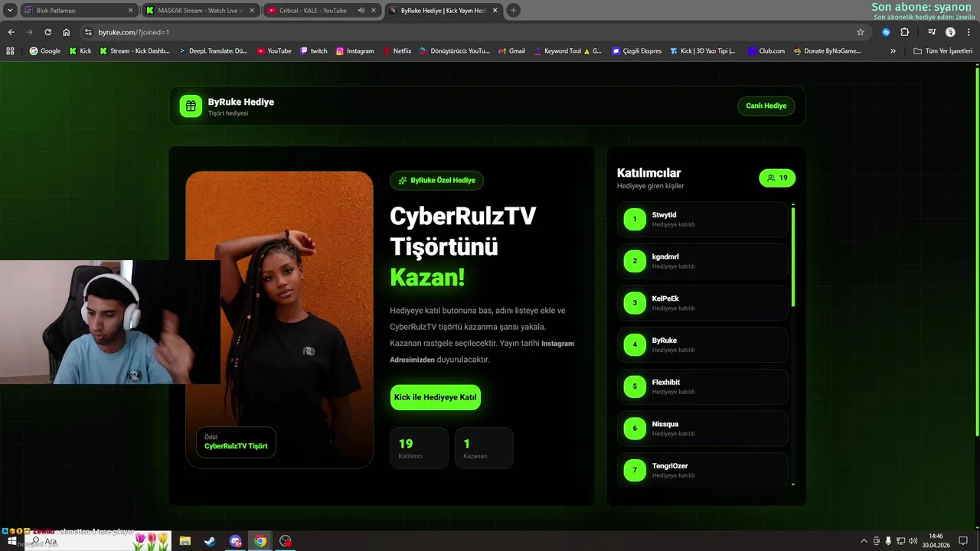Select participant row Flexhibit
980x551 pixels.
click(x=702, y=386)
